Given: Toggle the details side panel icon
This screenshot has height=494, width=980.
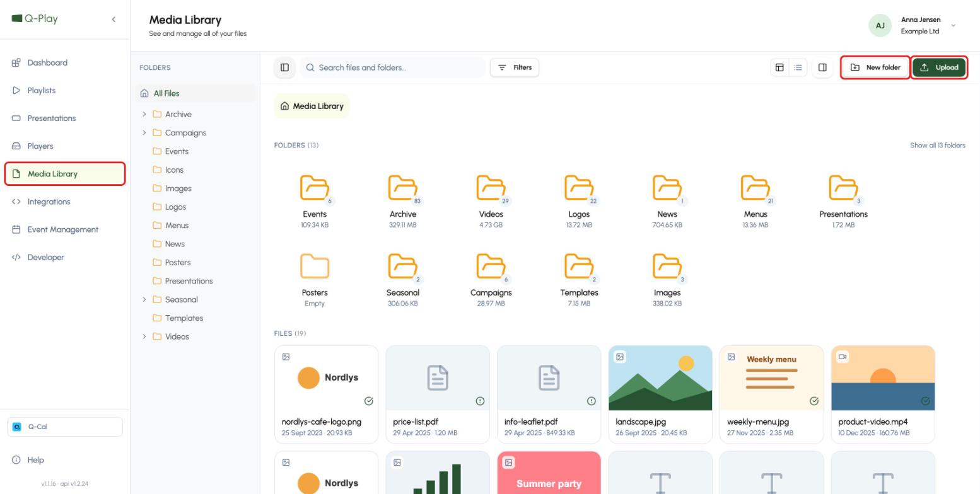Looking at the screenshot, I should coord(822,67).
